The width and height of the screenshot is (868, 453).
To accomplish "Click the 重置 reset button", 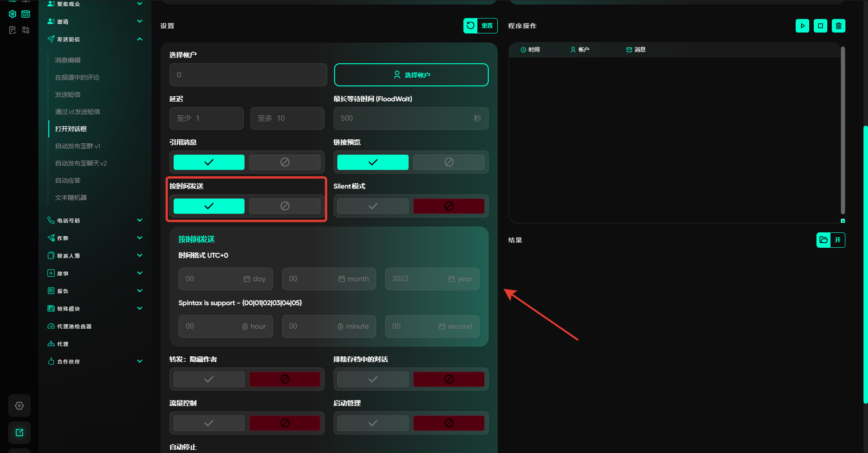I will (x=480, y=26).
